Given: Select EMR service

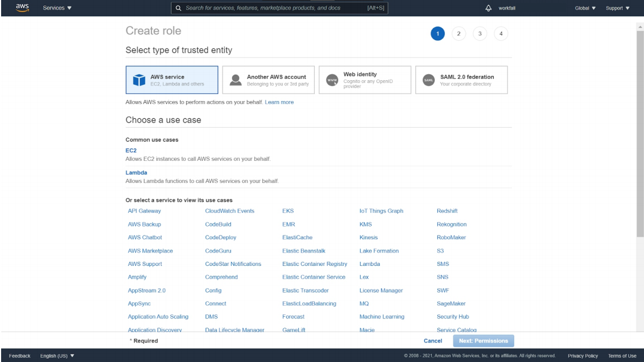Looking at the screenshot, I should click(x=289, y=224).
